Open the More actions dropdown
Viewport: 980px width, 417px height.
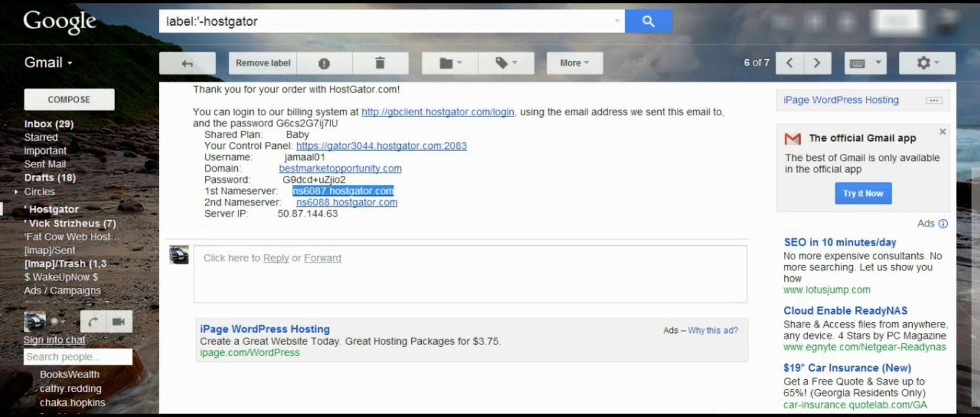574,63
